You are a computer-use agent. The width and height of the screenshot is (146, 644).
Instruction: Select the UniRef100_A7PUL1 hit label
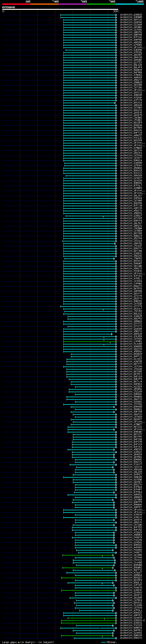tap(131, 610)
